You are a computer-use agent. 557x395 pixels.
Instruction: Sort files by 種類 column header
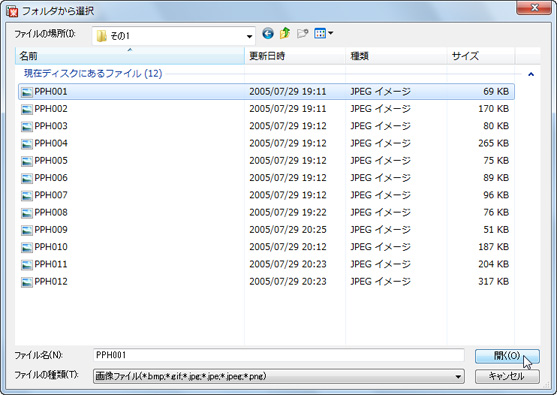(x=396, y=56)
